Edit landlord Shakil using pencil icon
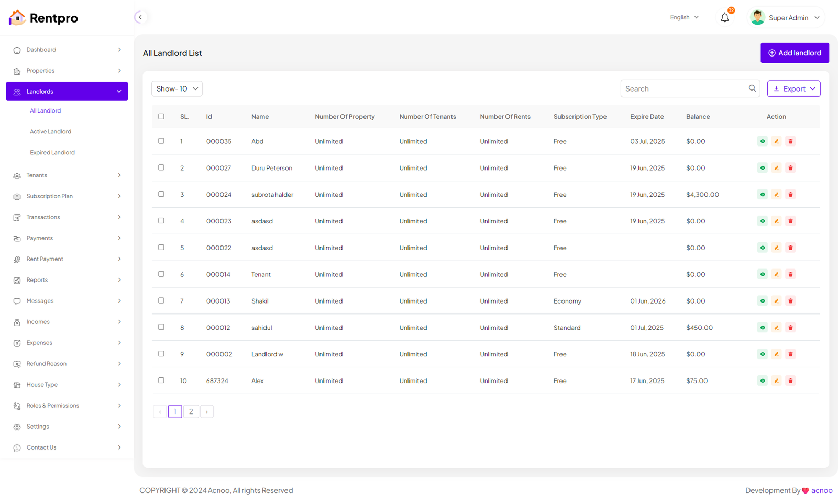838x504 pixels. click(x=777, y=301)
